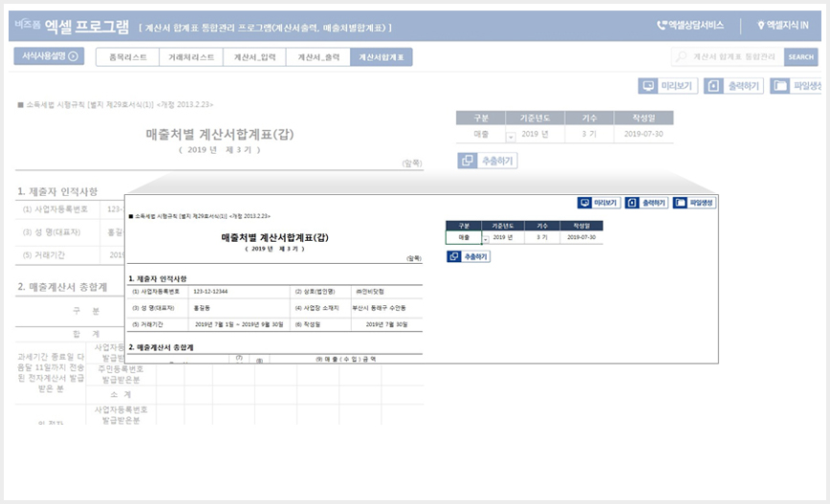Switch to the 계산서_출력 tab

coord(318,57)
